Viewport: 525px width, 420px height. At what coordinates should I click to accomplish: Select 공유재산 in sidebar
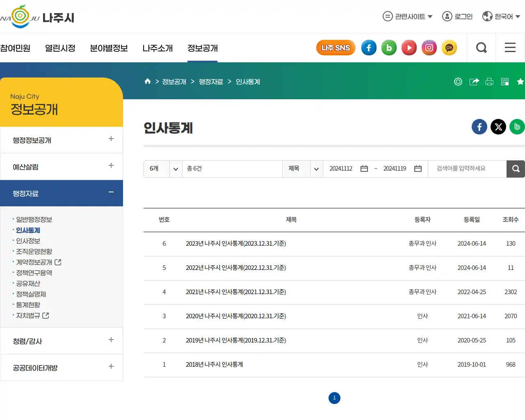(28, 283)
